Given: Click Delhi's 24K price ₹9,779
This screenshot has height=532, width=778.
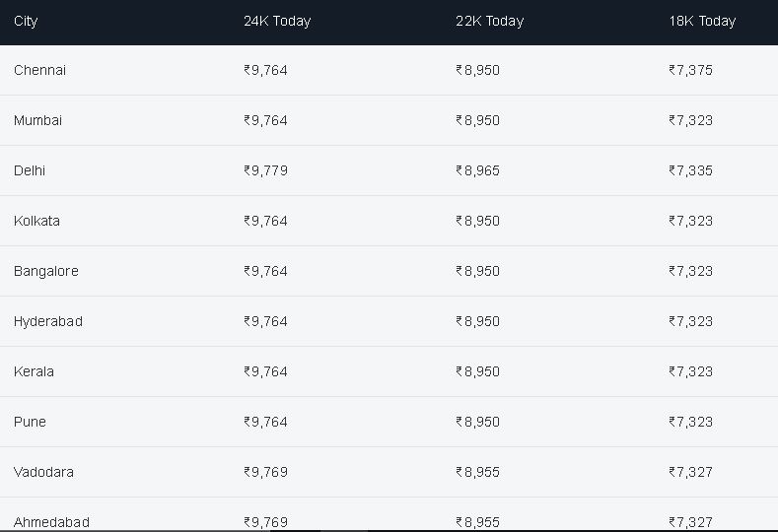Looking at the screenshot, I should coord(265,170).
